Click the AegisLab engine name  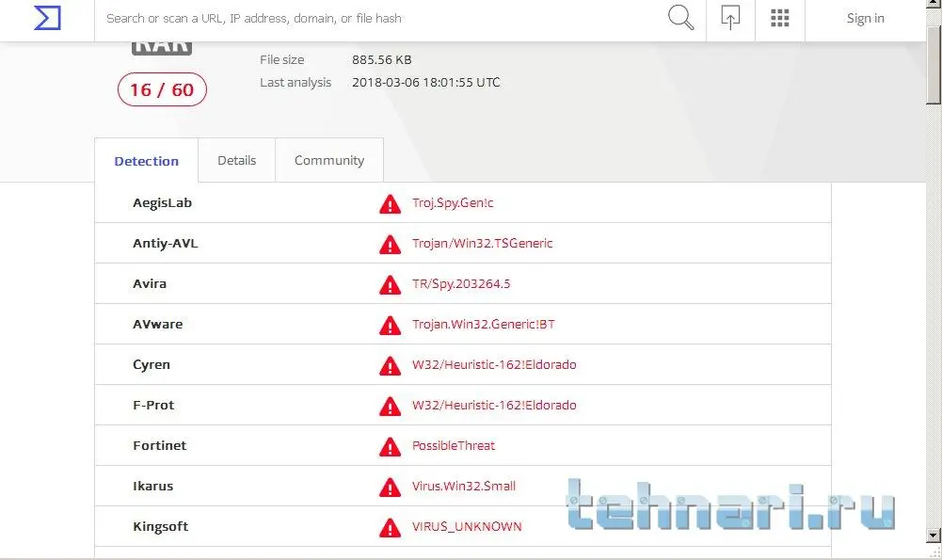162,203
